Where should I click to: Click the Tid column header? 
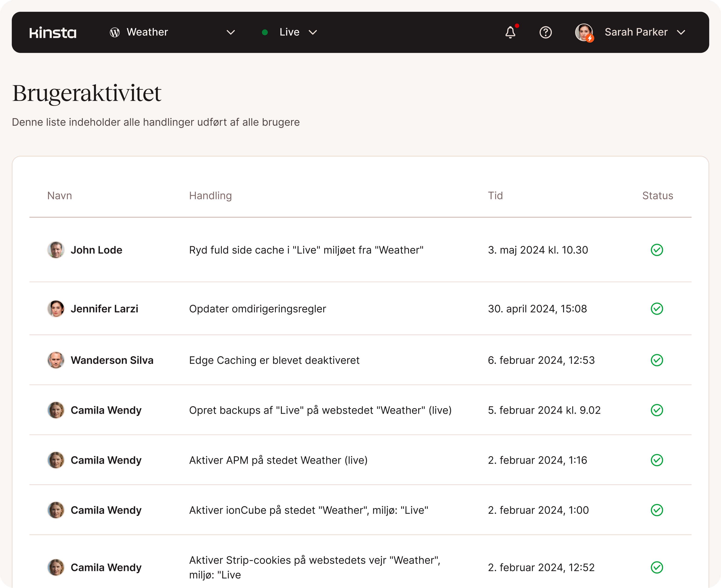[495, 195]
